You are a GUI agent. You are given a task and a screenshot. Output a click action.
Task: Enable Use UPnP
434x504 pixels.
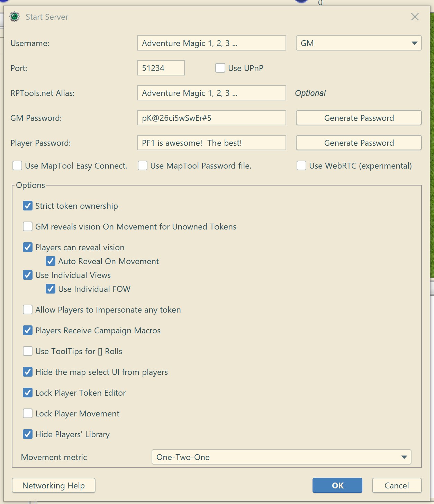(220, 68)
